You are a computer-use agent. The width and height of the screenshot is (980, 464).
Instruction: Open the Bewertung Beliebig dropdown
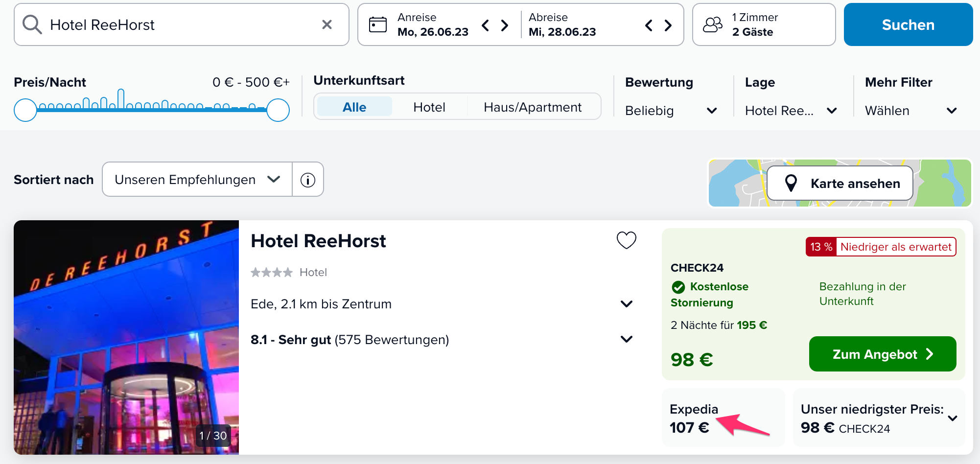(671, 111)
